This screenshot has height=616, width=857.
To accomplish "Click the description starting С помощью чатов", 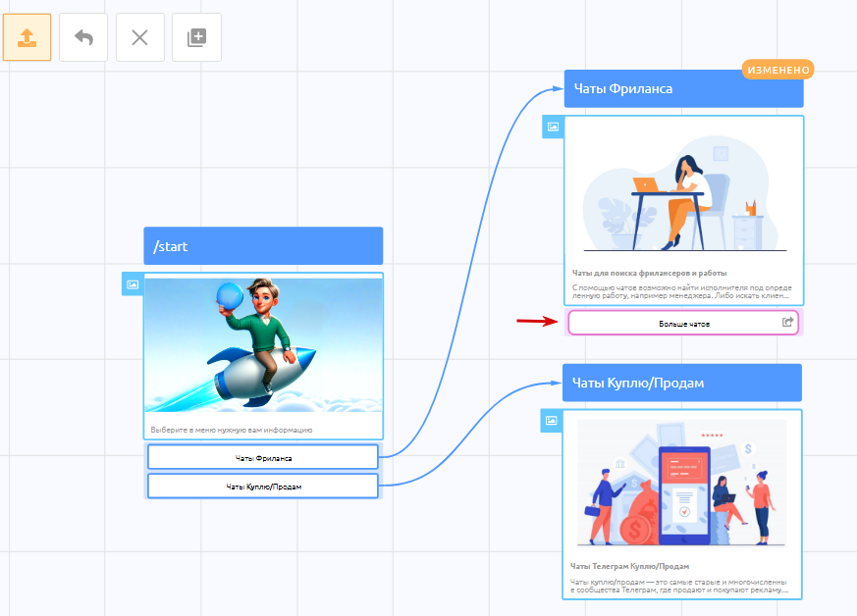I will point(682,291).
